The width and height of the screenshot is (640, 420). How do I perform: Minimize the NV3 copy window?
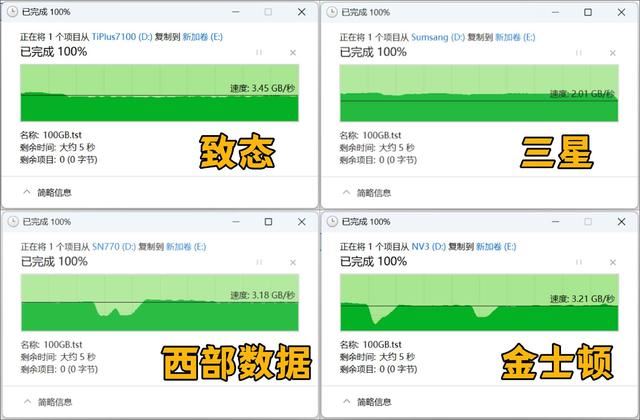click(x=555, y=222)
